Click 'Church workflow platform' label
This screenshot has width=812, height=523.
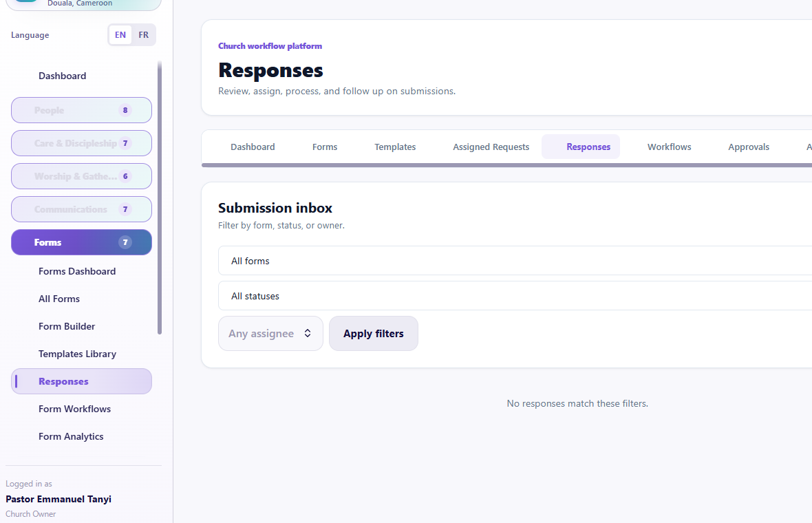click(270, 46)
